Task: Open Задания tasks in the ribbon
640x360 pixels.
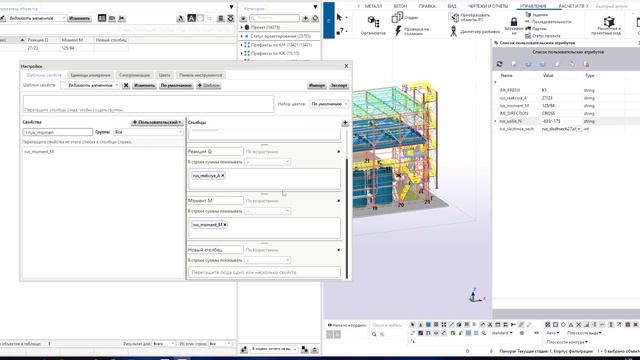Action: click(x=536, y=15)
